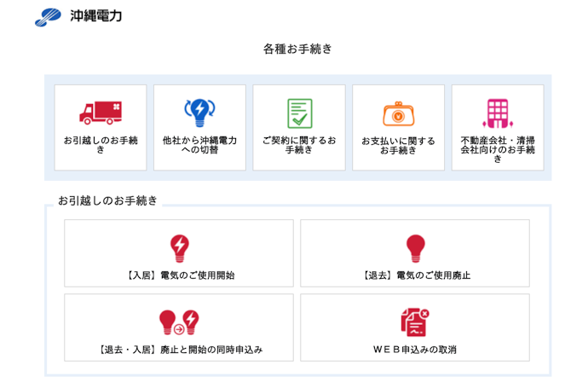Open ＷＥＢ申込みの取消 link text
Image resolution: width=588 pixels, height=388 pixels.
pos(415,350)
